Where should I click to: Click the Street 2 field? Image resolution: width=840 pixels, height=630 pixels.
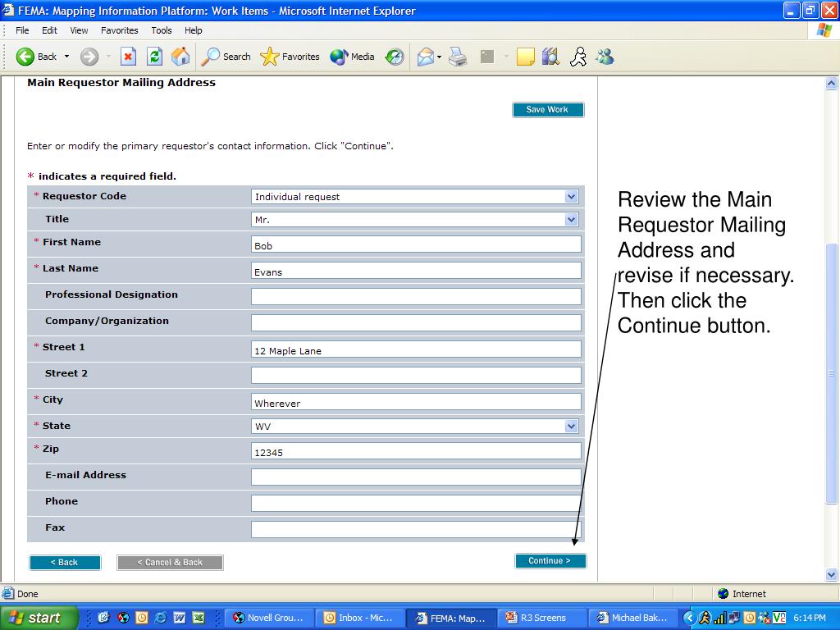416,376
